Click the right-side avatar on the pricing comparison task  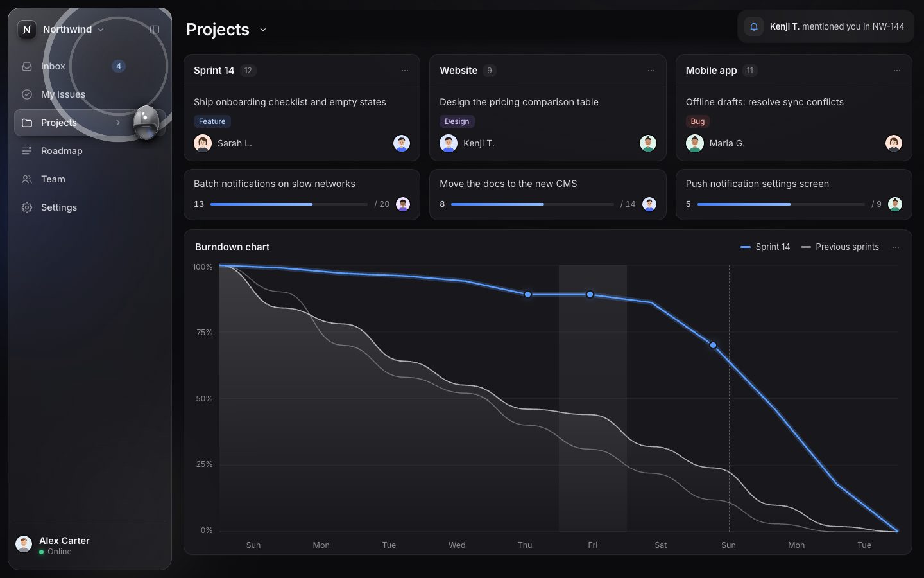(648, 143)
